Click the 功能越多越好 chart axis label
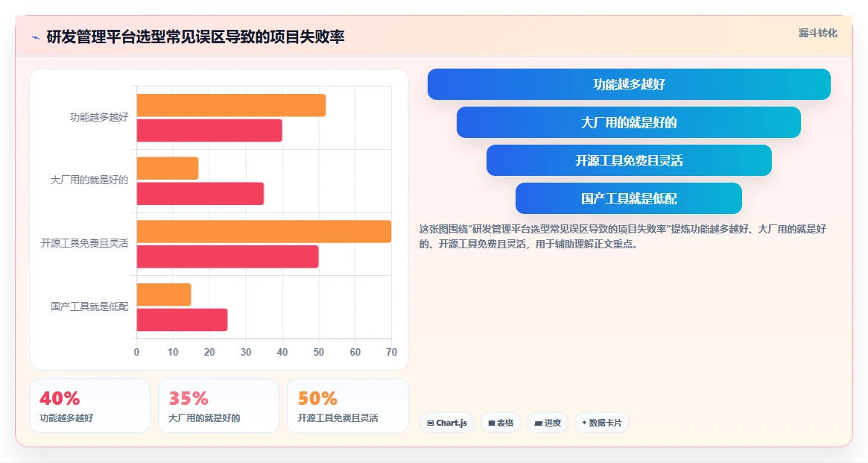This screenshot has height=463, width=868. [x=99, y=117]
